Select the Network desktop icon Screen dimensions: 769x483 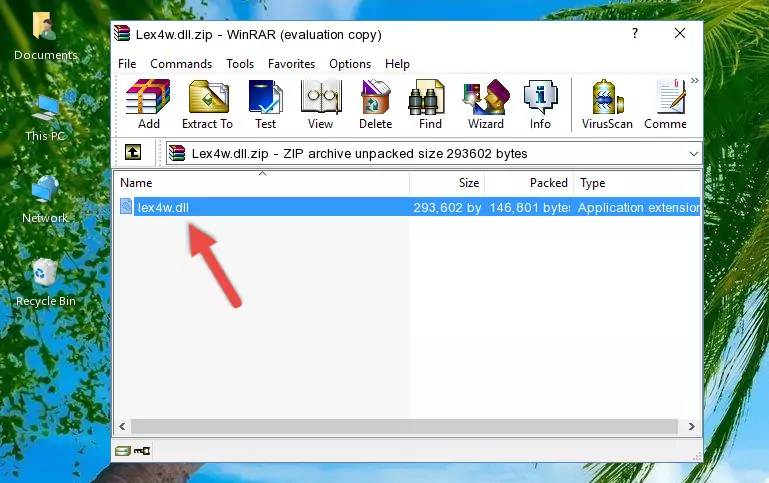coord(45,200)
